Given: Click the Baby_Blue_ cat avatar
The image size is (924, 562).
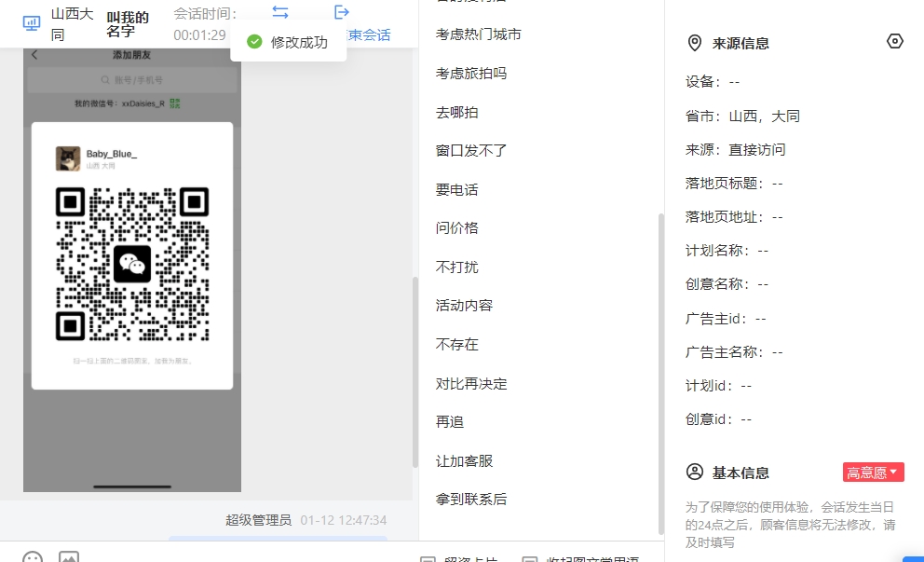Looking at the screenshot, I should pos(68,158).
